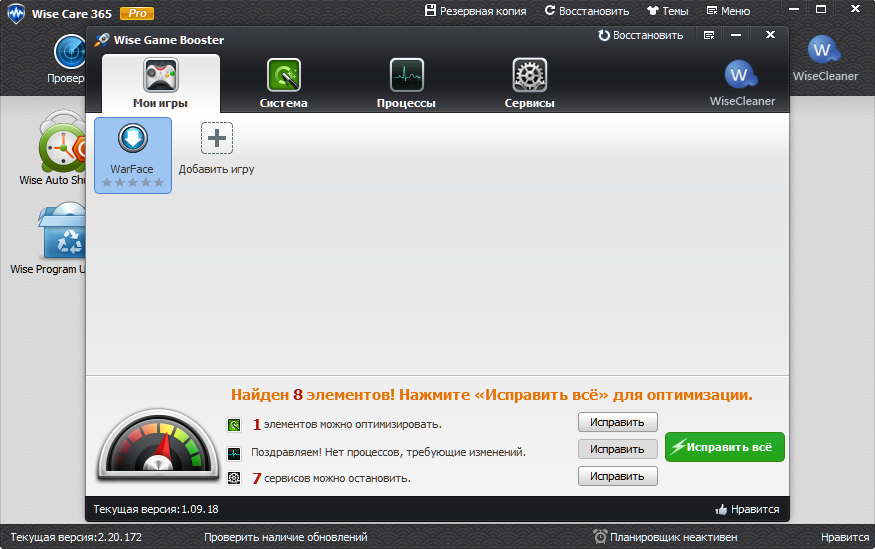
Task: Open Game Booster feedback menu icon
Action: tap(709, 35)
